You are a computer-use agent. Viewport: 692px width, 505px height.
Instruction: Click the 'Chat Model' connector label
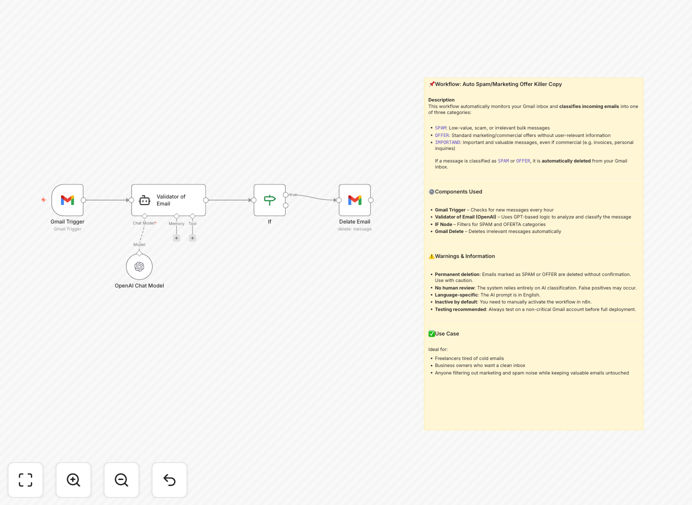click(144, 223)
